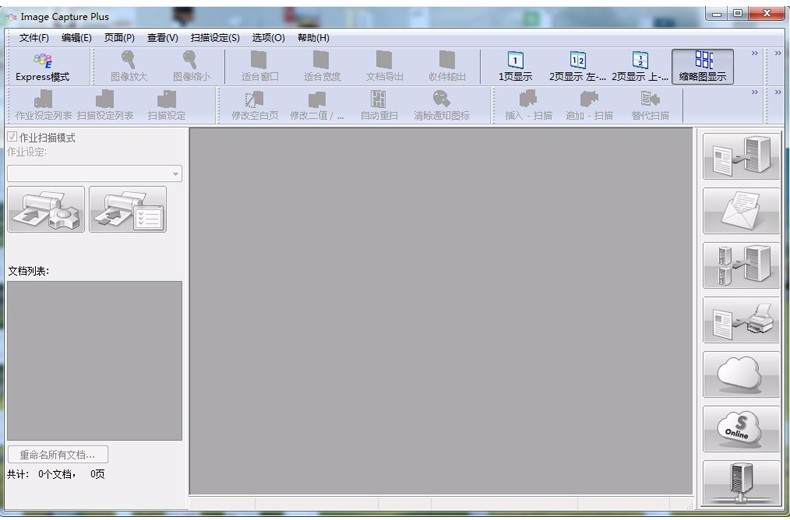Select 适合窗口 fit-to-window icon

pos(259,68)
